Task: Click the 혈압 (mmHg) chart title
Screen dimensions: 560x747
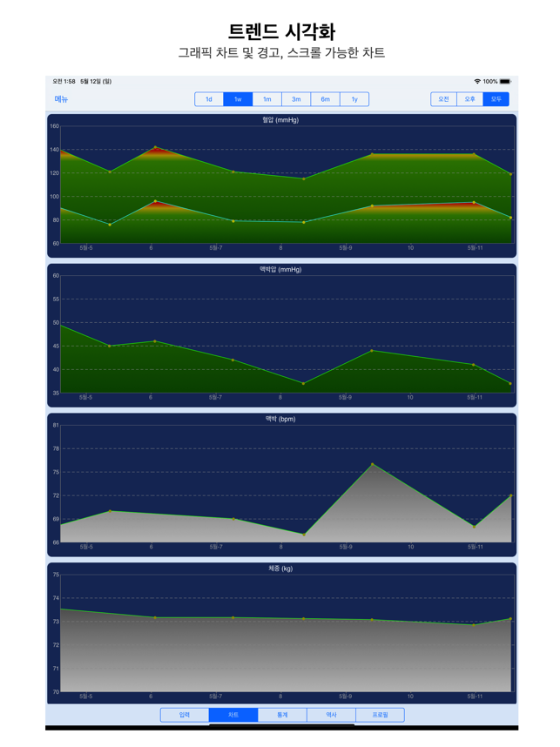Action: (x=280, y=120)
